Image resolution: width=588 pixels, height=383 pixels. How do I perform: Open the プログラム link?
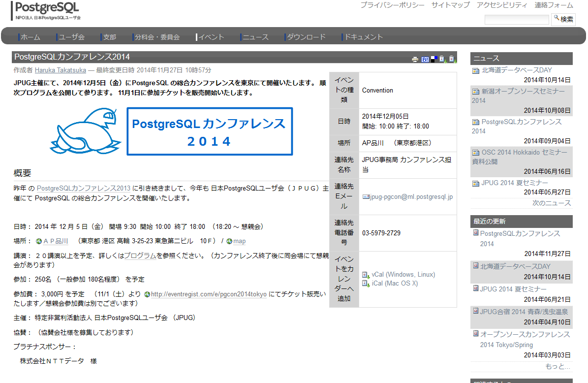(x=140, y=255)
